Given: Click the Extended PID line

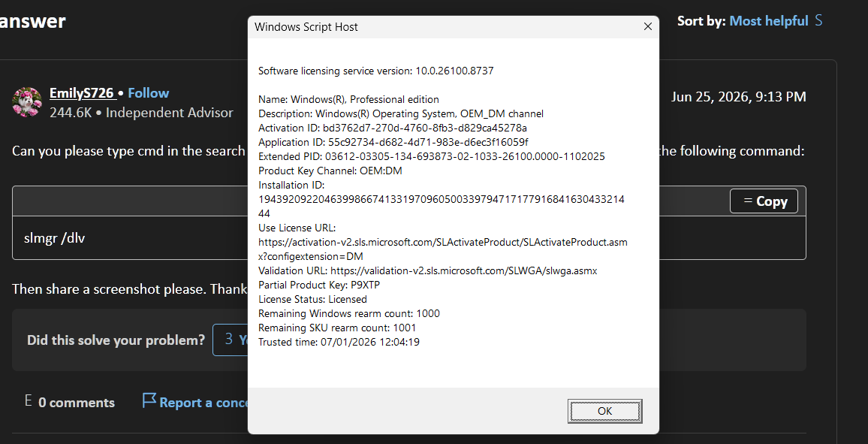Looking at the screenshot, I should 432,157.
